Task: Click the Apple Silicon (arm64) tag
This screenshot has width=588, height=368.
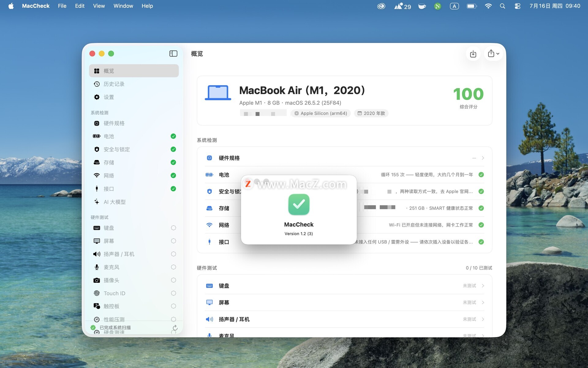Action: pyautogui.click(x=321, y=113)
